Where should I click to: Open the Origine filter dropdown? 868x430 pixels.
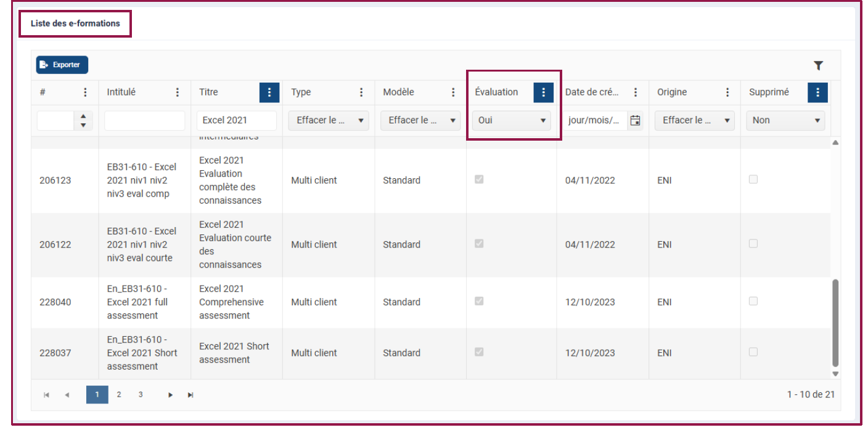pos(695,120)
